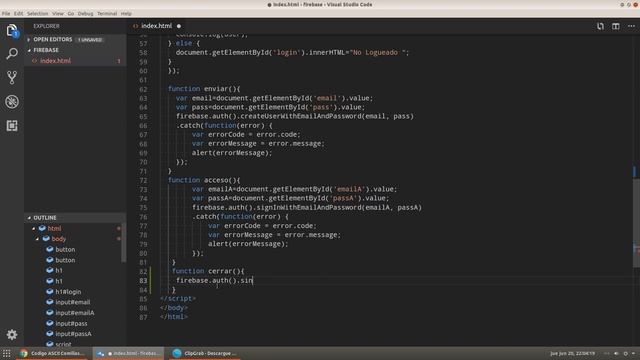Open the applications grid in taskbar
The image size is (640, 360).
click(x=7, y=353)
